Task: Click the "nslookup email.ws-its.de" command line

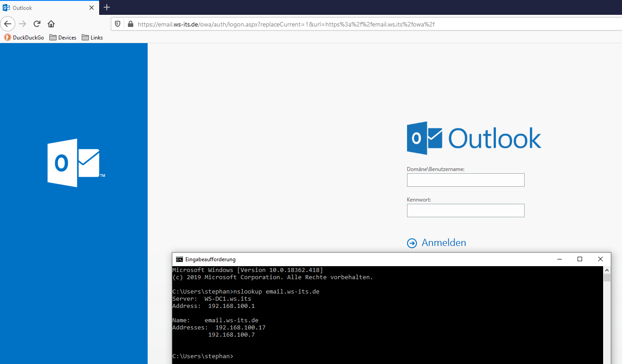Action: tap(246, 292)
